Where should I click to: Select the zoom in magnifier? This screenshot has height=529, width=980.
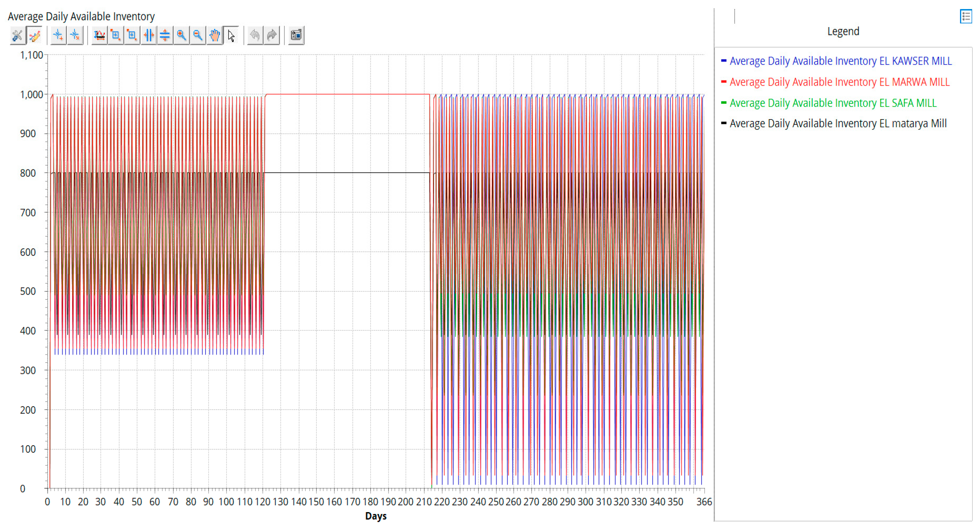point(181,36)
